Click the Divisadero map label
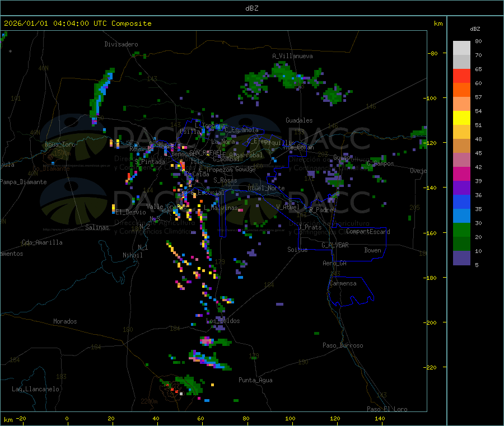 pos(121,44)
